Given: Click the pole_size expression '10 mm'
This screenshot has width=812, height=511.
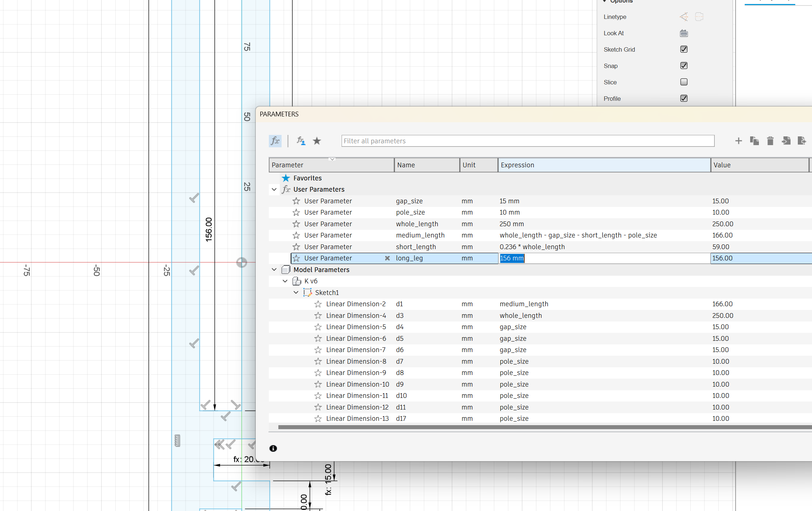Looking at the screenshot, I should (x=510, y=212).
